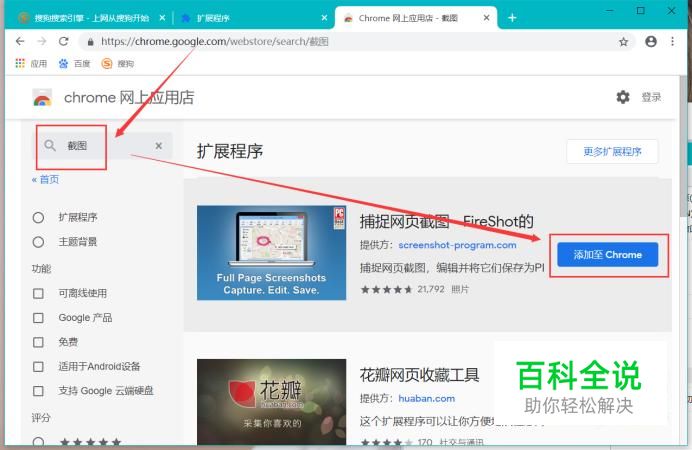Viewport: 692px width, 450px height.
Task: Click the FireShot star rating
Action: (x=387, y=289)
